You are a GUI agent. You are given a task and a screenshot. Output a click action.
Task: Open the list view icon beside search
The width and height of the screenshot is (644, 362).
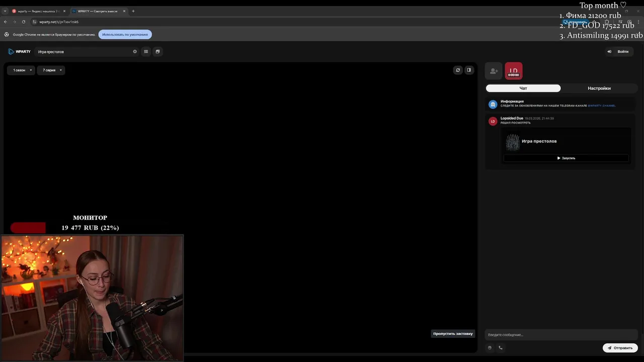click(x=146, y=51)
